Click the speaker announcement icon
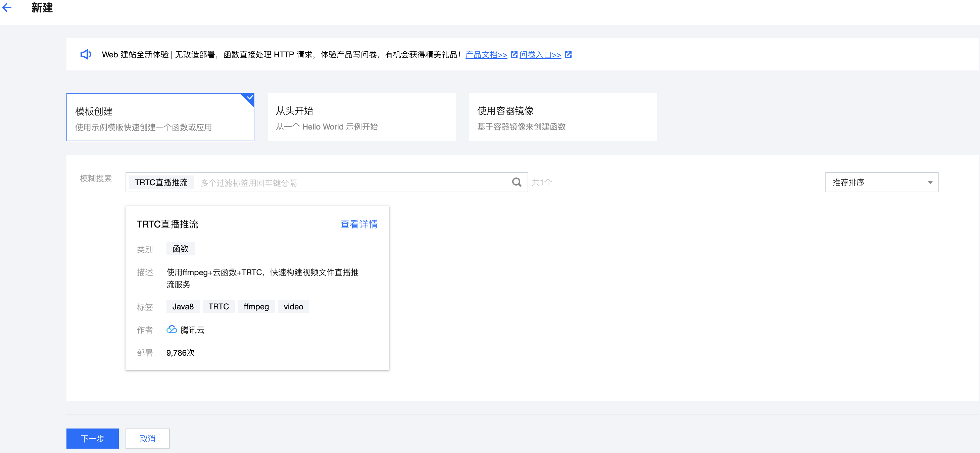The height and width of the screenshot is (453, 980). [x=86, y=54]
